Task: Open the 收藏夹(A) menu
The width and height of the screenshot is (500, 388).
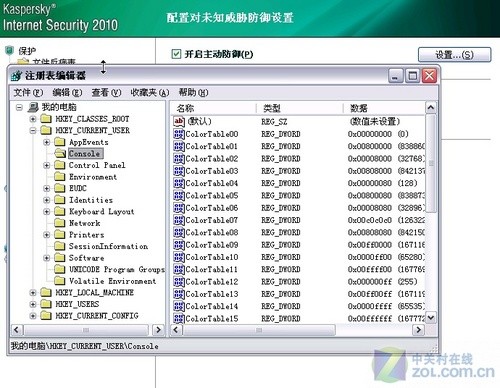Action: 150,92
